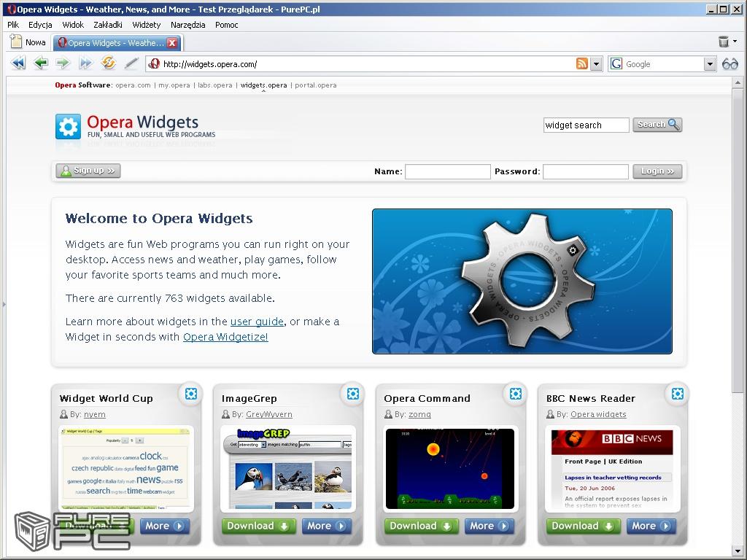Open the Opera Command game preview thumbnail
This screenshot has width=747, height=560.
point(450,469)
